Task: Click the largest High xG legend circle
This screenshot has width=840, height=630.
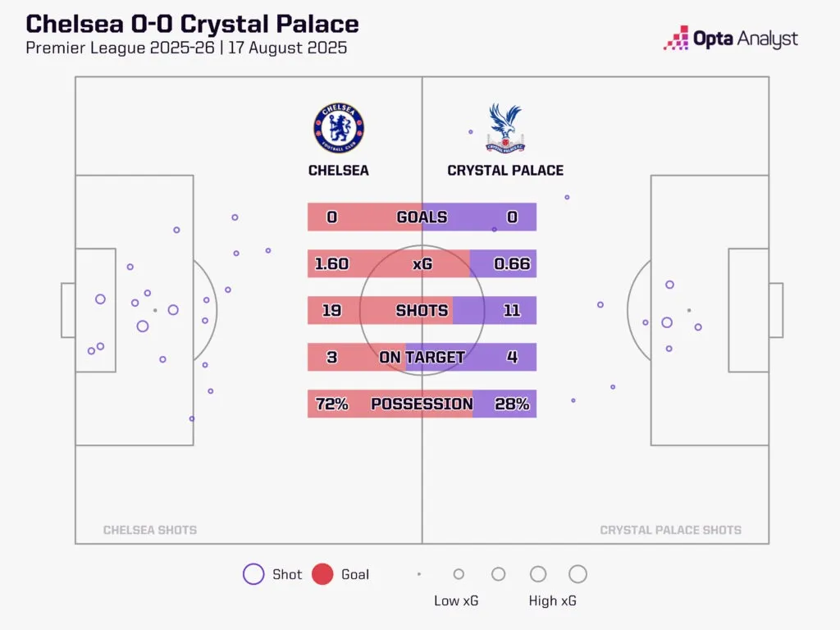Action: 577,574
